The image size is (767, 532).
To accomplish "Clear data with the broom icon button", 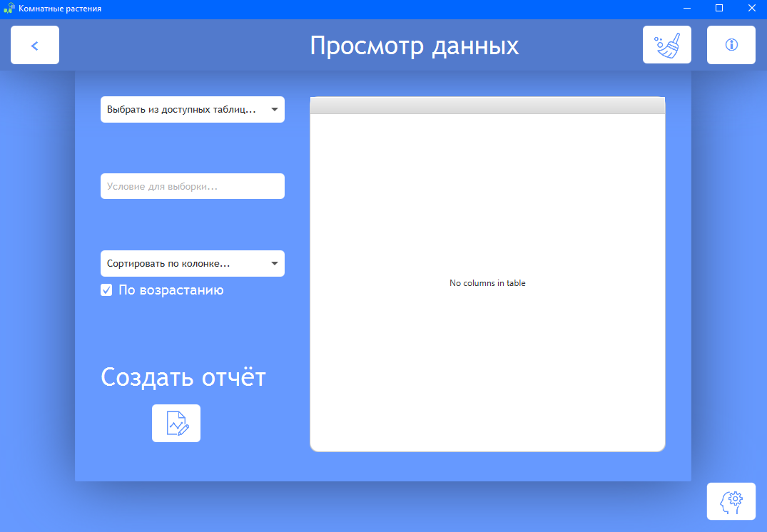I will pos(666,45).
